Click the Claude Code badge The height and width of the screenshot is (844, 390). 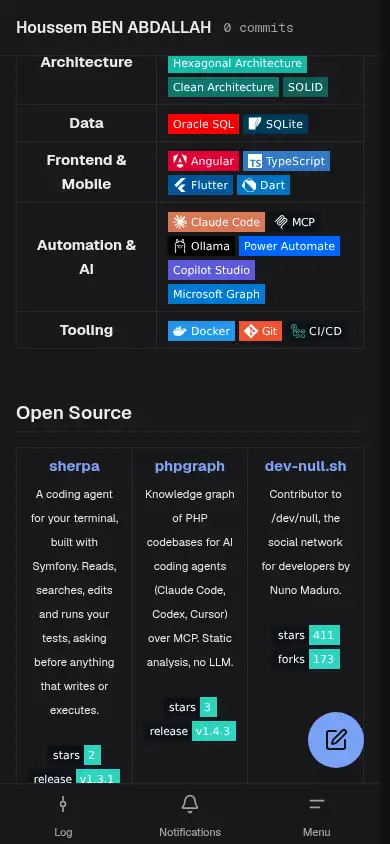tap(216, 222)
